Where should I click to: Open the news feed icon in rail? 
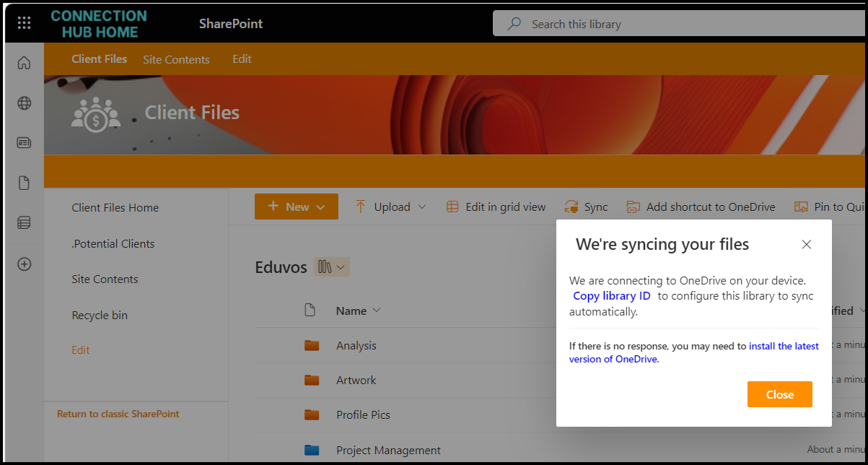pyautogui.click(x=24, y=143)
